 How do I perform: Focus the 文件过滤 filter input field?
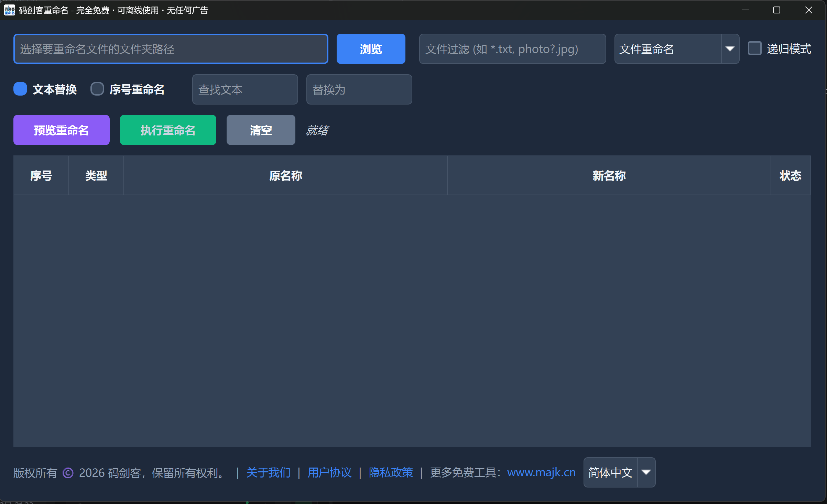pos(512,49)
